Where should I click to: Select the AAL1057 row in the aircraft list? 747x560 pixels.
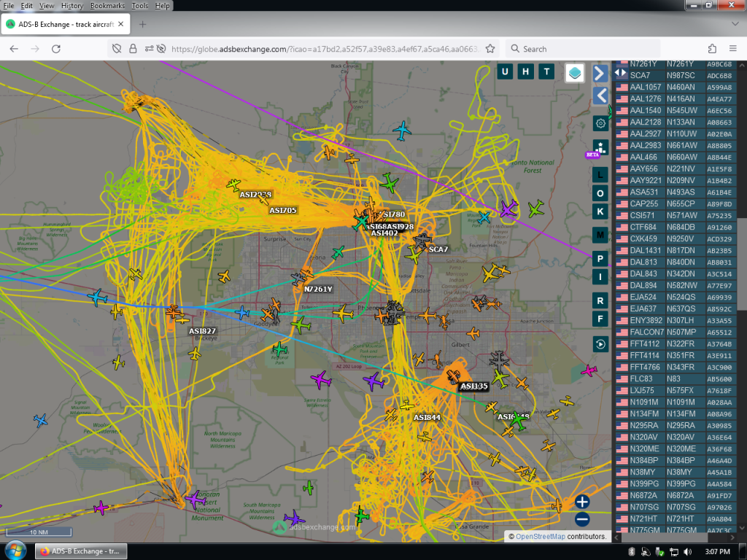[676, 87]
